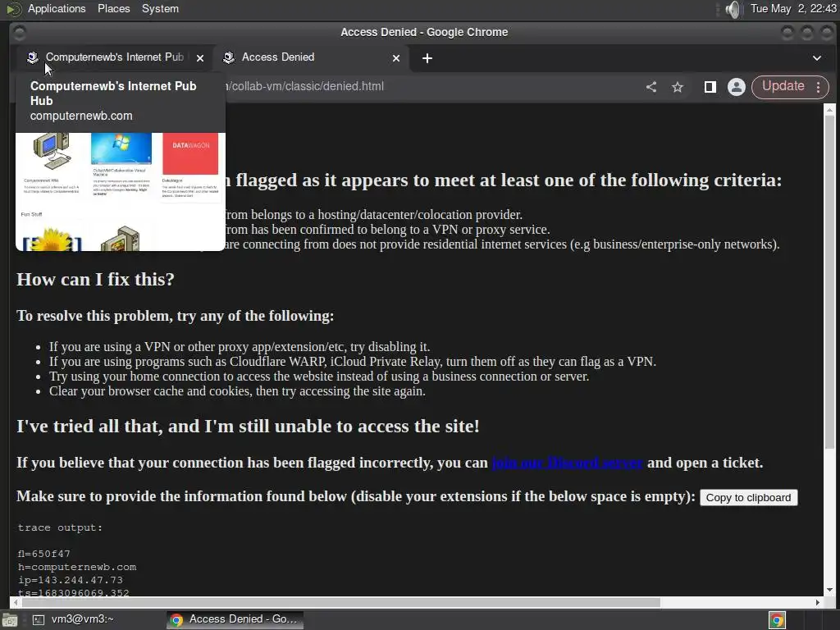Click the scroll right arrow
The height and width of the screenshot is (630, 840).
click(818, 602)
